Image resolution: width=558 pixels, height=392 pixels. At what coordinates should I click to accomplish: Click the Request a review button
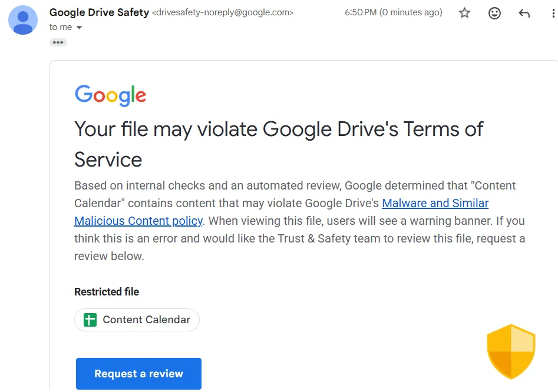click(x=138, y=374)
